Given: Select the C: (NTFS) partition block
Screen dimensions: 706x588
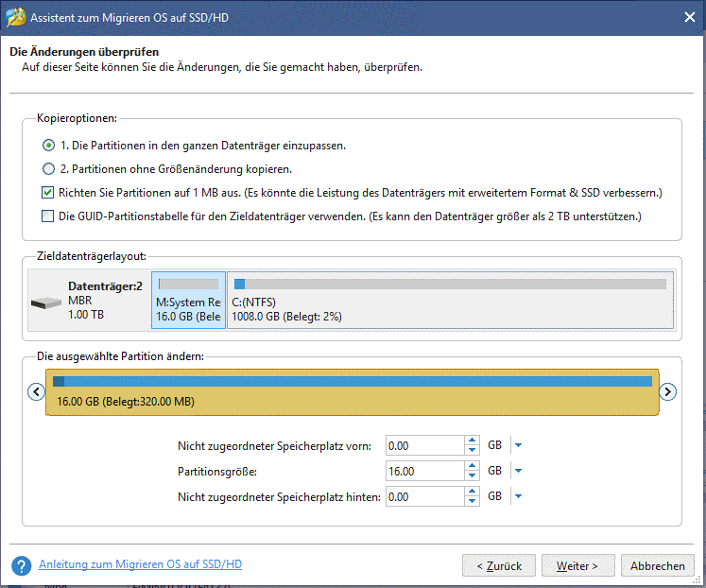Looking at the screenshot, I should click(x=450, y=301).
